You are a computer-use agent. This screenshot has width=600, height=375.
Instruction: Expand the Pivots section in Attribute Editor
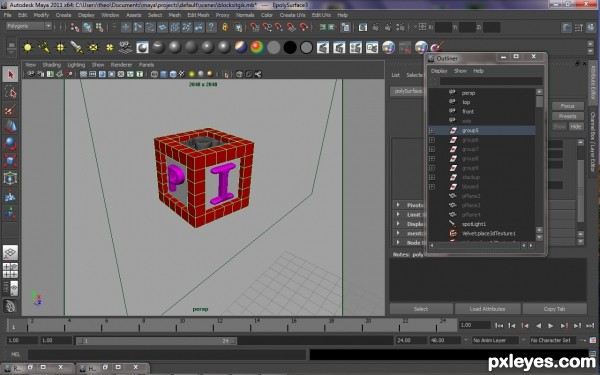click(398, 205)
